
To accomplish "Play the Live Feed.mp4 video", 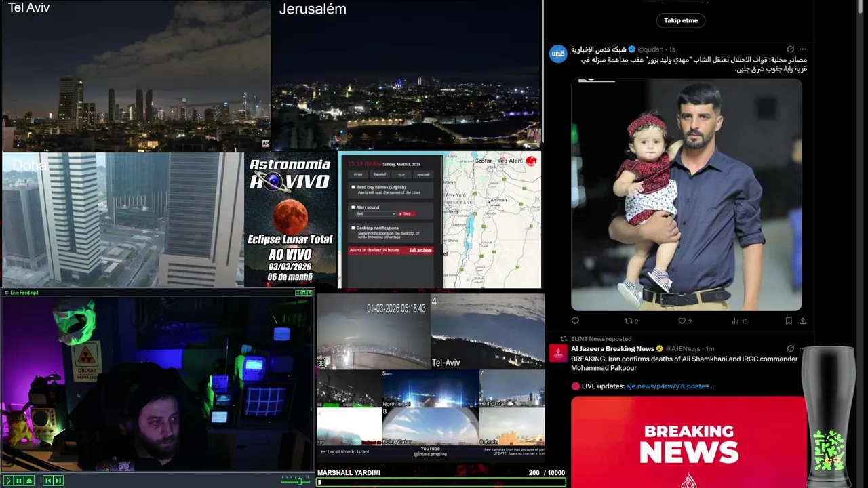I will point(9,481).
